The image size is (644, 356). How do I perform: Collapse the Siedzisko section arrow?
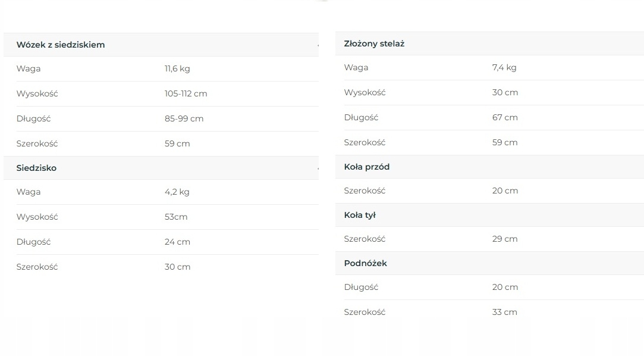(318, 168)
